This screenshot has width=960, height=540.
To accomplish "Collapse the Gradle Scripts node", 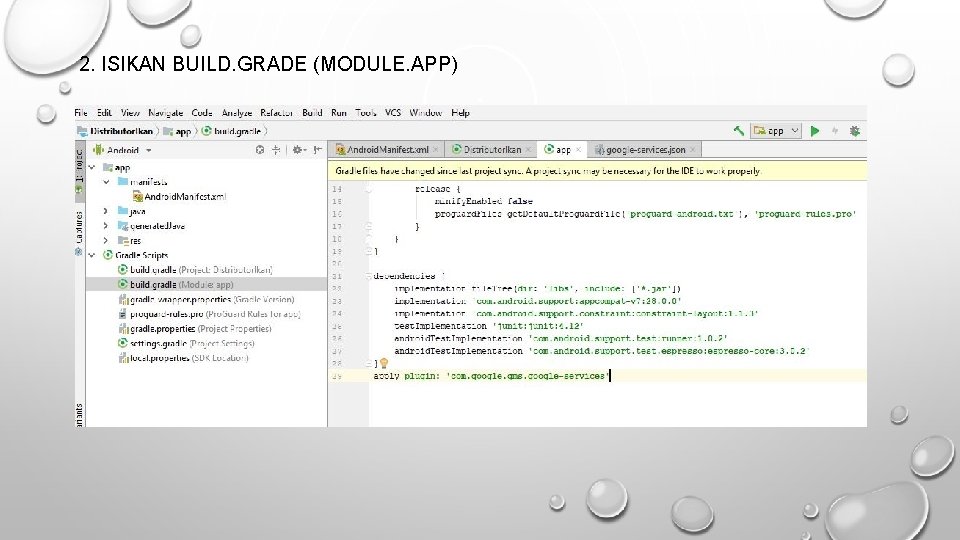I will point(92,255).
